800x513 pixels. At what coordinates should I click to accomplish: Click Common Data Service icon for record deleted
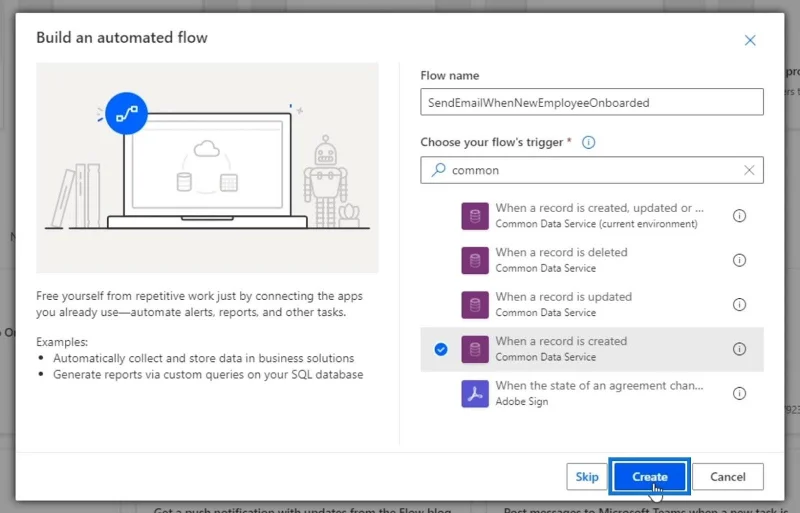point(475,260)
